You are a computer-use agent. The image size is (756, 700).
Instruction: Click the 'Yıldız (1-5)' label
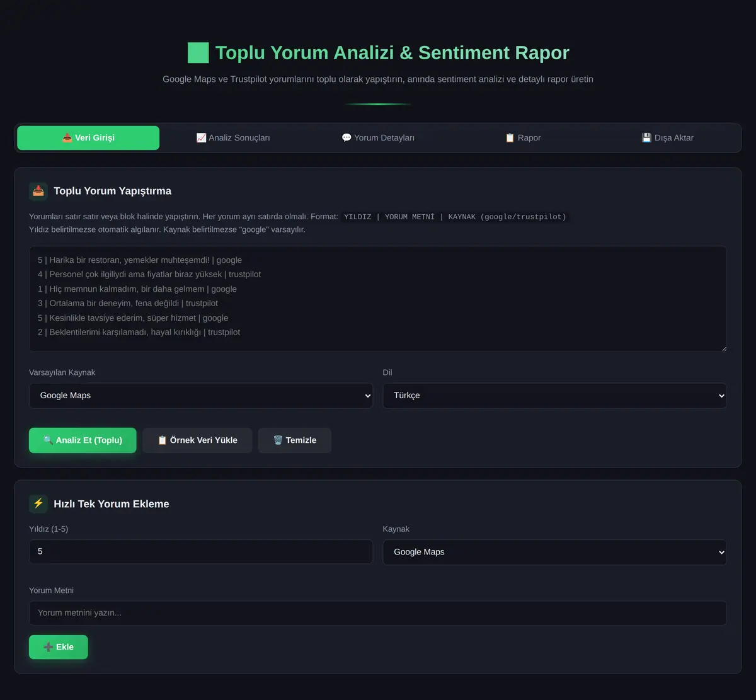click(49, 529)
